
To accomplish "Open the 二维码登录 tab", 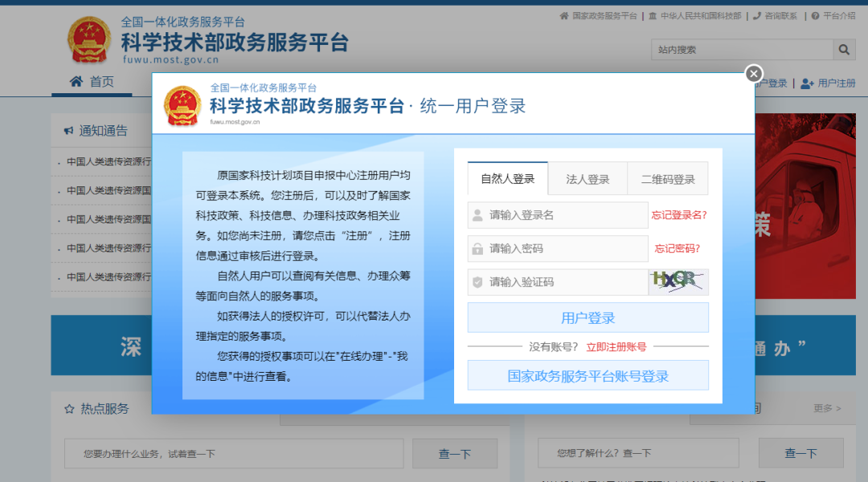I will [x=668, y=178].
